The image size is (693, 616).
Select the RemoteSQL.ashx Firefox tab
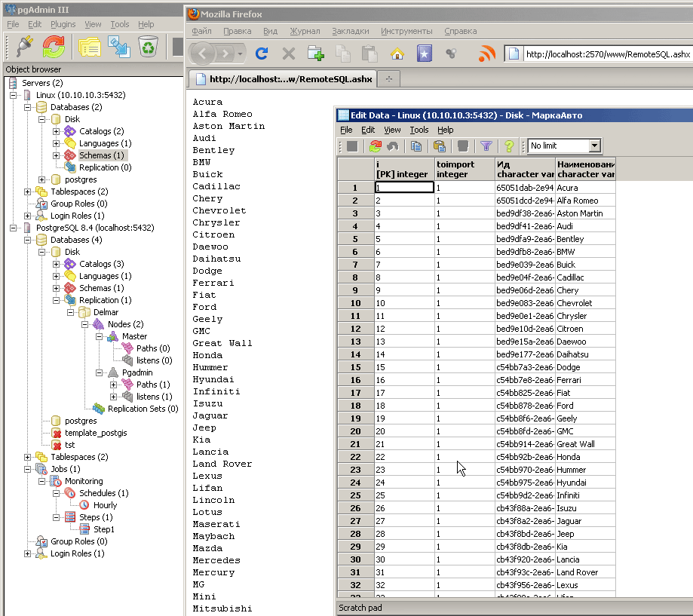click(x=283, y=78)
